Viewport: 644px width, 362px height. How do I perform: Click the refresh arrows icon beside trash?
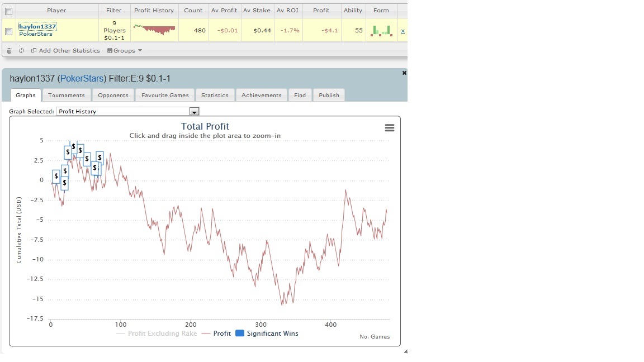pyautogui.click(x=21, y=50)
